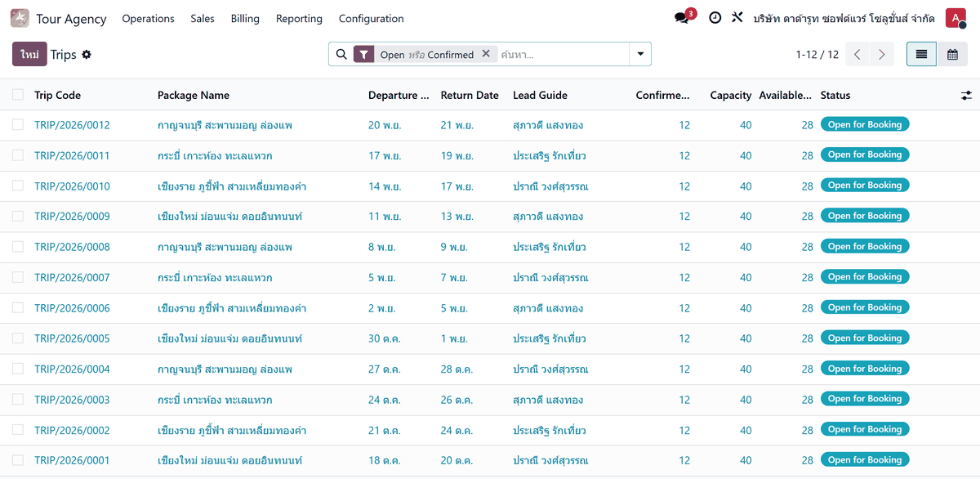This screenshot has width=980, height=479.
Task: Select the TRIP/2026/0012 row checkbox
Action: pos(18,125)
